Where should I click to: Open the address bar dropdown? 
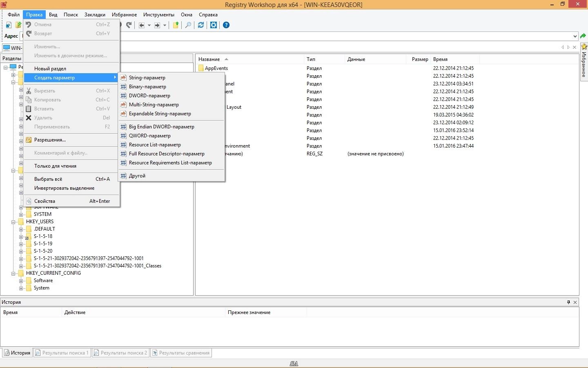(575, 36)
